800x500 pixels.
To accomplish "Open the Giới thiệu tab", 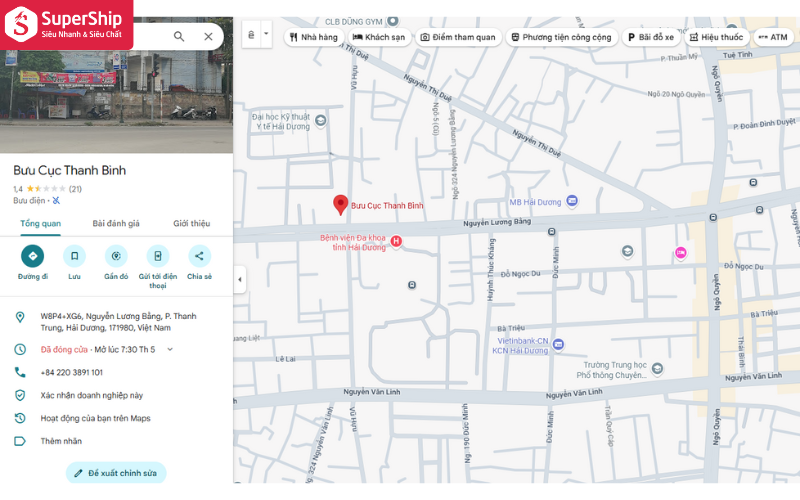I will click(x=191, y=223).
